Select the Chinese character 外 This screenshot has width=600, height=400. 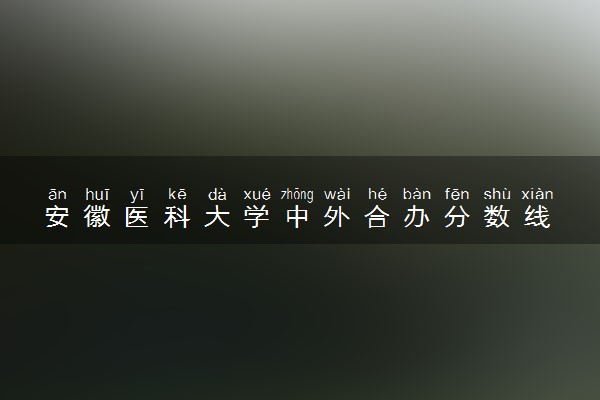click(x=337, y=217)
